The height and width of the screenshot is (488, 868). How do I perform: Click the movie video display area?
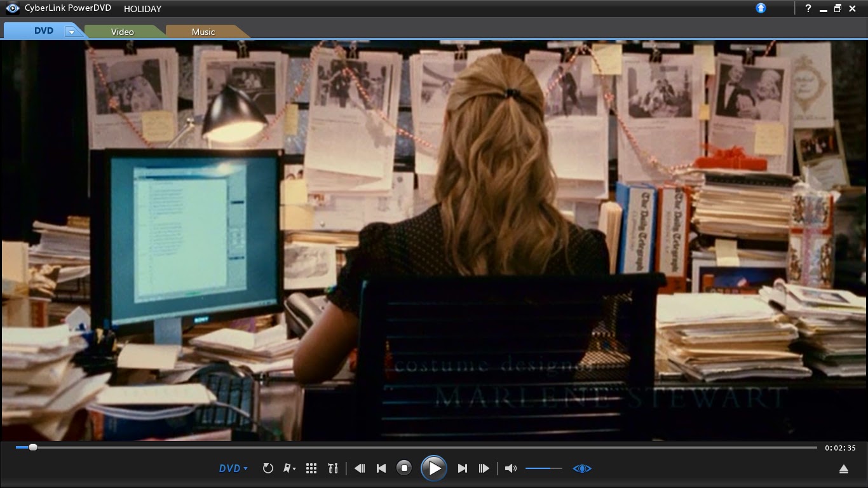click(434, 240)
